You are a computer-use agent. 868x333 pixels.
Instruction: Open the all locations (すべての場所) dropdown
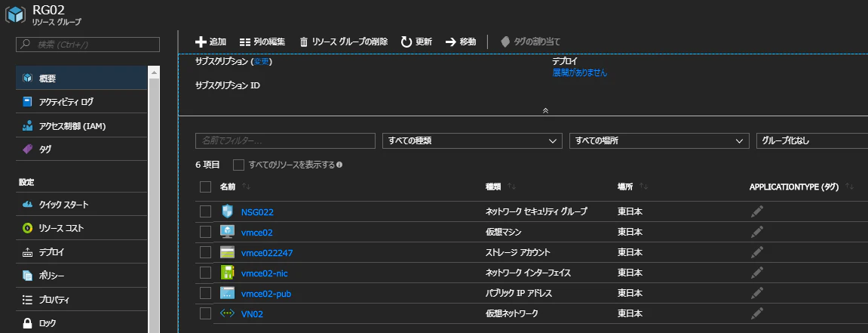659,140
